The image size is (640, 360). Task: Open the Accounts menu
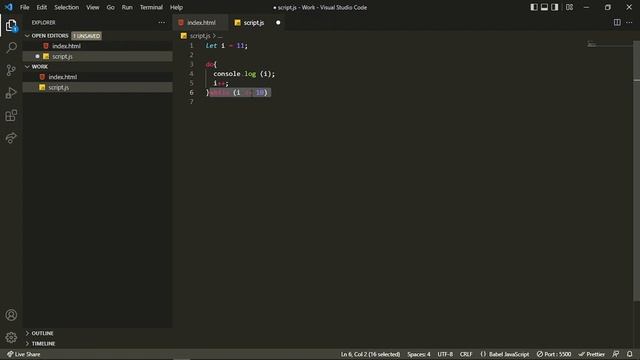pos(11,315)
